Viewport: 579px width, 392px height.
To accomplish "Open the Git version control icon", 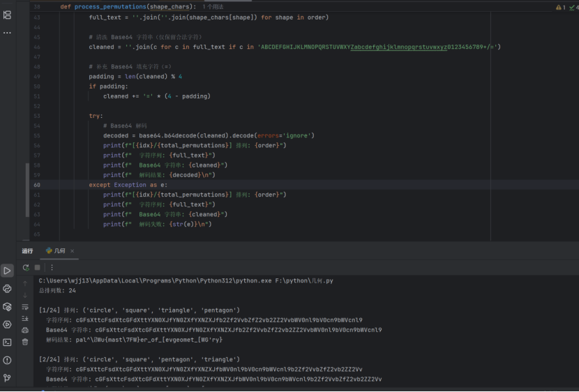I will coord(7,377).
